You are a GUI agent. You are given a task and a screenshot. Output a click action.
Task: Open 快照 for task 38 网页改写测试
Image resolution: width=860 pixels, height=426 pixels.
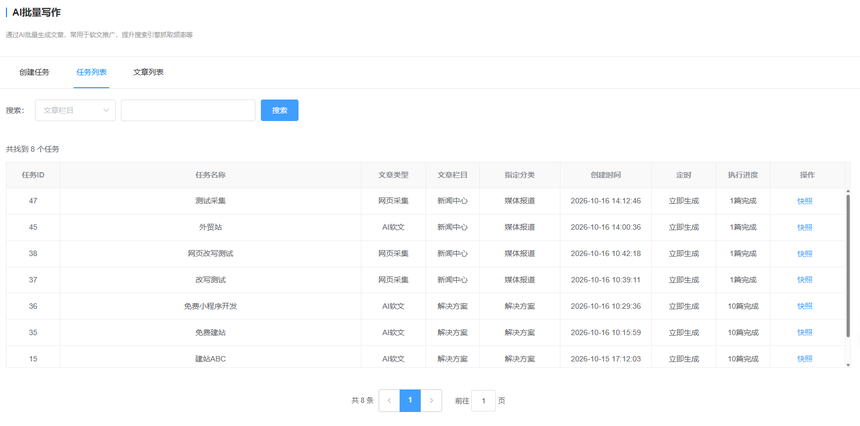tap(805, 254)
